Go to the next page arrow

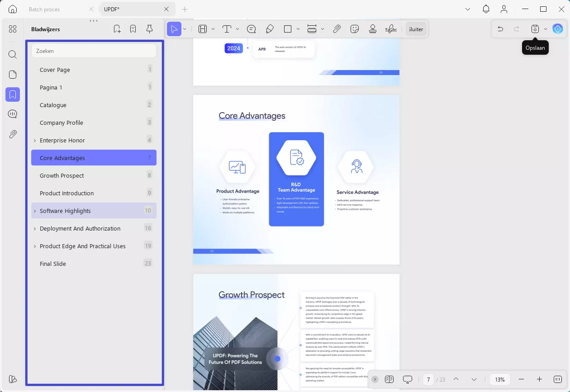click(x=474, y=379)
